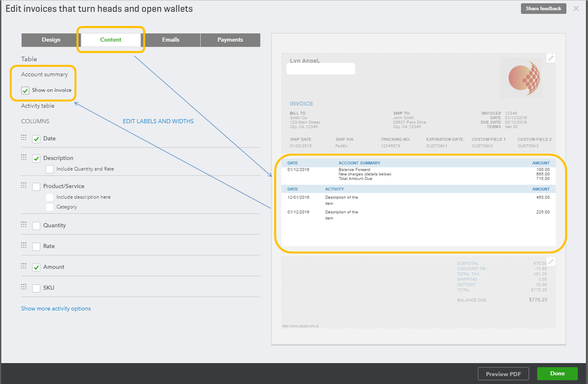The image size is (588, 384).
Task: Select the Payments tab
Action: pos(230,40)
